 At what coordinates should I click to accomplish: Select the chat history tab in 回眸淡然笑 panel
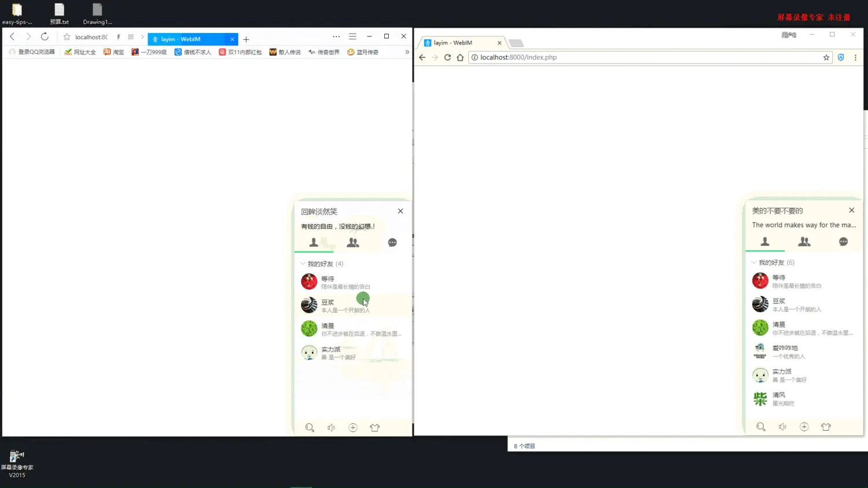click(392, 243)
